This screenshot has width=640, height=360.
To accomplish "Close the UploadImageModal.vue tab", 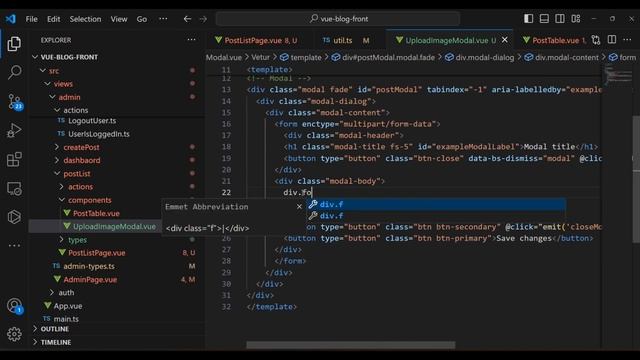I will click(505, 40).
